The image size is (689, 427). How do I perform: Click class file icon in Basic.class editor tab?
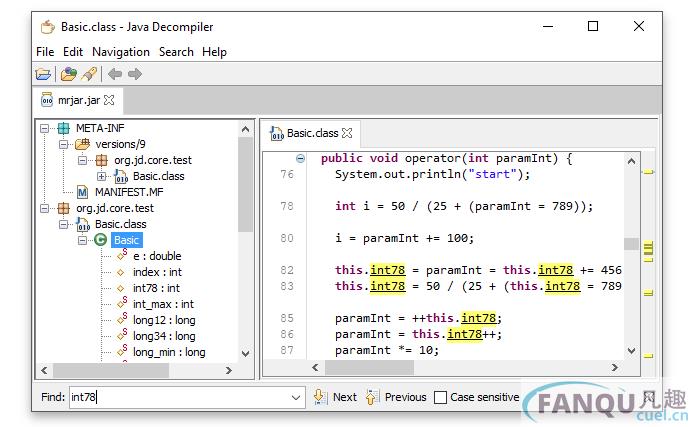pyautogui.click(x=276, y=133)
